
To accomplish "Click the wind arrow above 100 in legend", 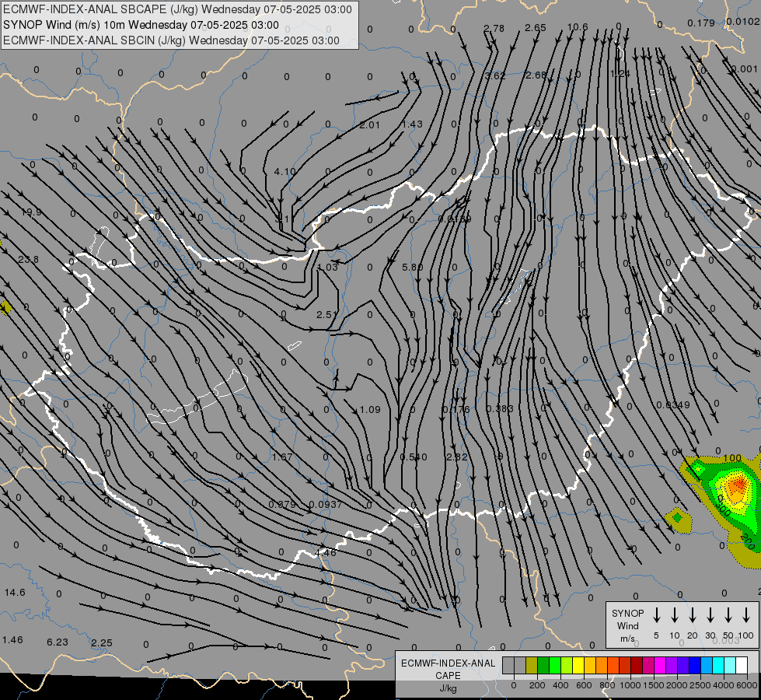I will pos(746,614).
